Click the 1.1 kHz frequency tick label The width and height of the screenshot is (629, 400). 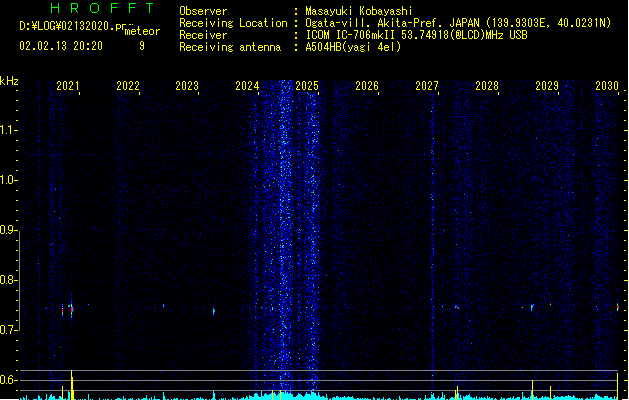tap(8, 130)
